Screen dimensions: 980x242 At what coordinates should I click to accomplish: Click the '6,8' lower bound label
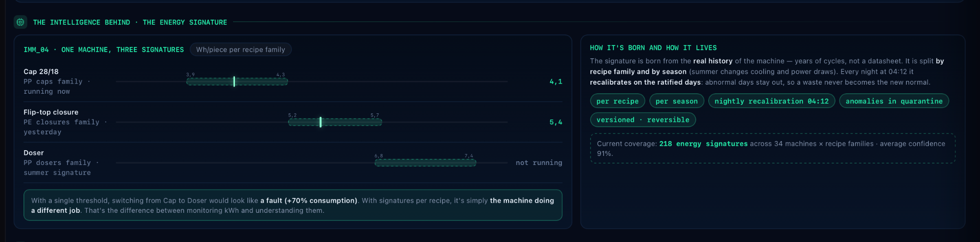pyautogui.click(x=379, y=156)
